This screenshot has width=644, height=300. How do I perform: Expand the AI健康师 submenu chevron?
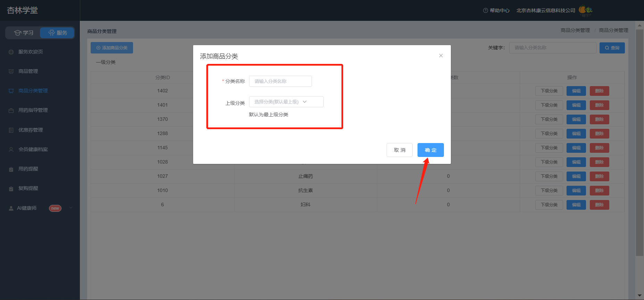tap(71, 208)
